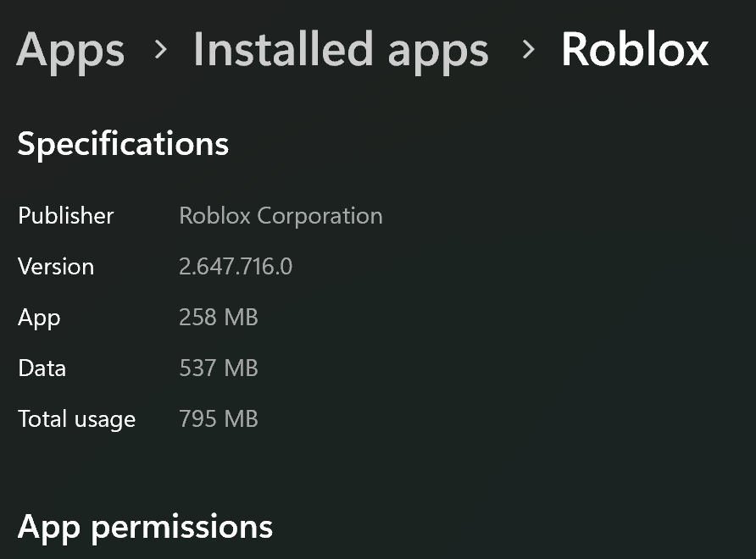Go back to the Apps breadcrumb
Image resolution: width=756 pixels, height=559 pixels.
click(x=70, y=50)
